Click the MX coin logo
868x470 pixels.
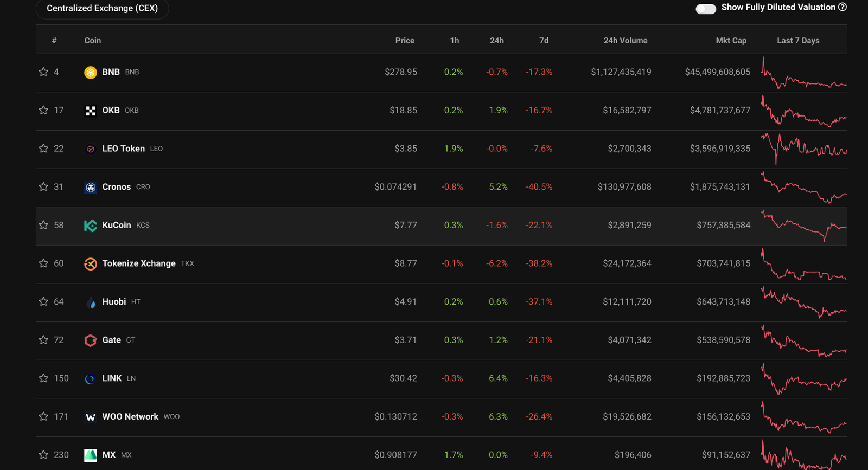pos(91,455)
